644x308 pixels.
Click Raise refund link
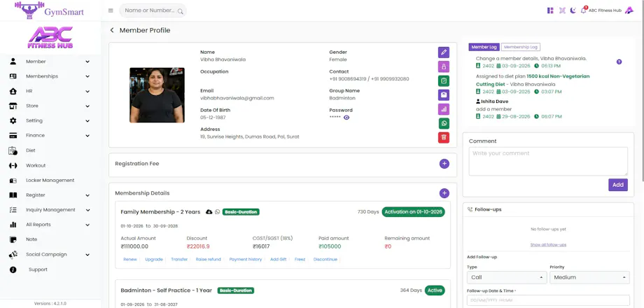click(208, 260)
